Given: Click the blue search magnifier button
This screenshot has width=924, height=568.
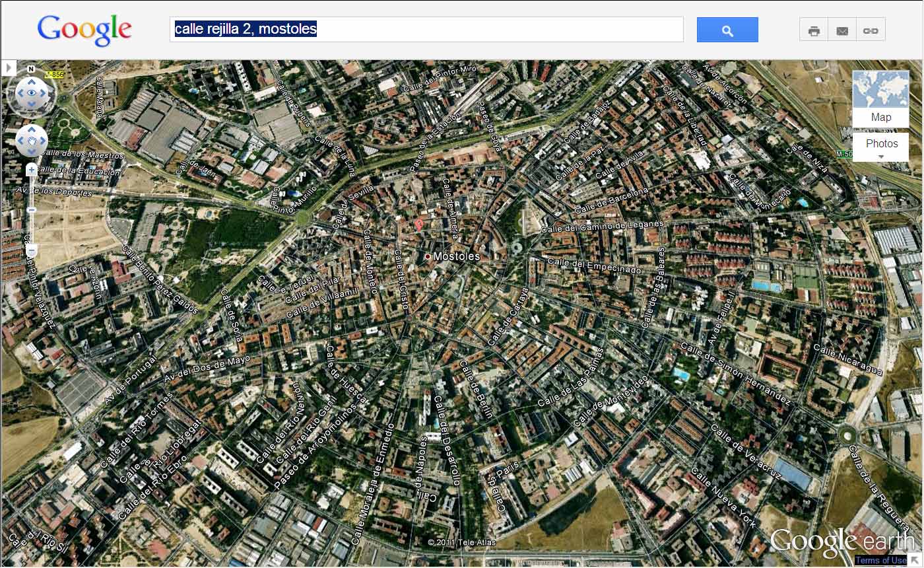Looking at the screenshot, I should (x=727, y=30).
